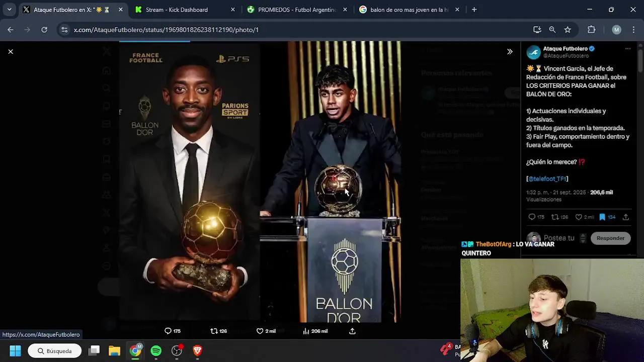644x362 pixels.
Task: Reload the page with the refresh icon
Action: tap(44, 30)
